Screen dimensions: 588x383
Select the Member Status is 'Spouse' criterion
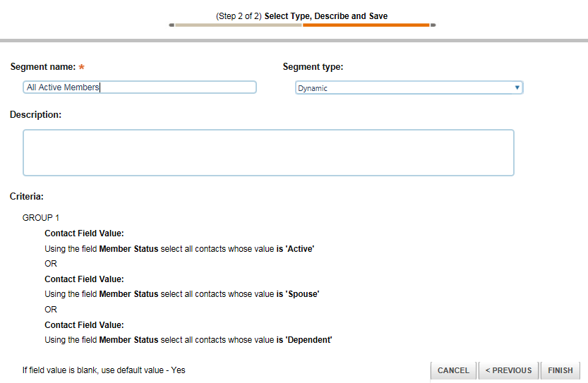182,294
